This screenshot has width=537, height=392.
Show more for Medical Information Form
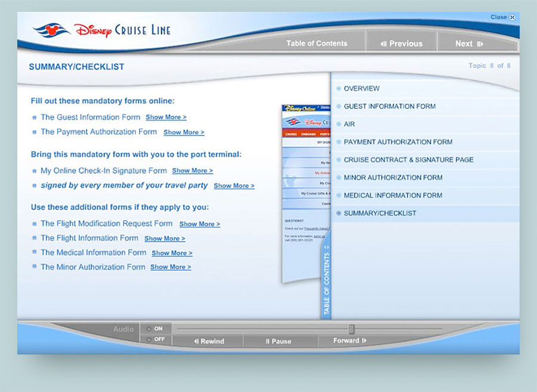(x=172, y=253)
